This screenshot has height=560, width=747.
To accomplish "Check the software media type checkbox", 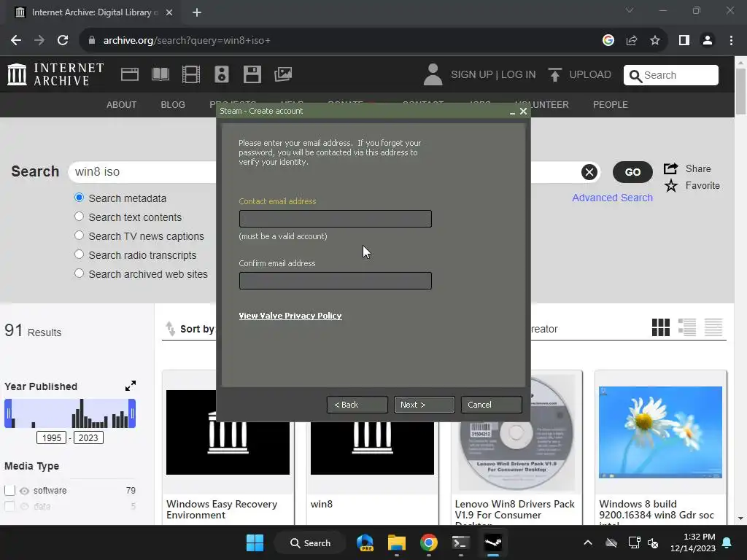I will coord(10,490).
